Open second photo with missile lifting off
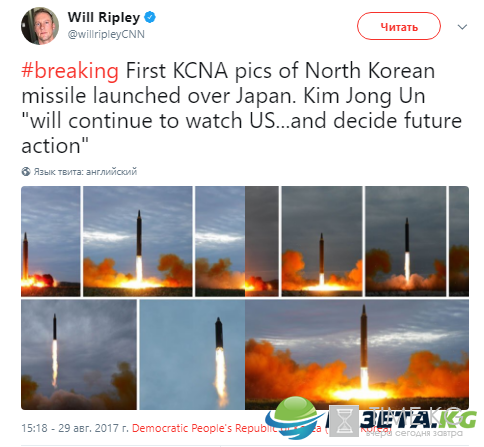Screen dimensions: 484x447 [x=138, y=241]
